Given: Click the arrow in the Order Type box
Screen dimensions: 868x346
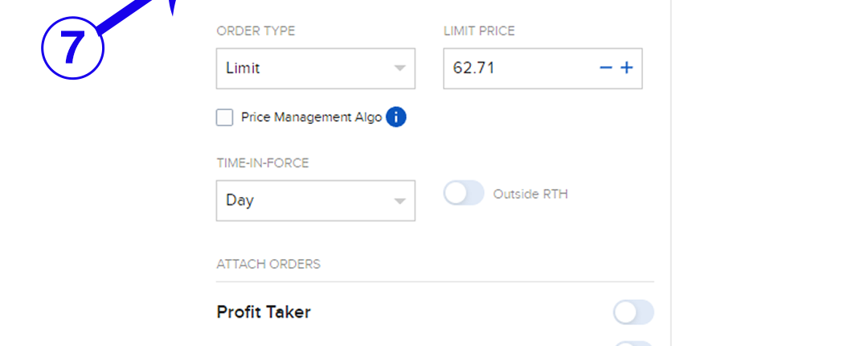Looking at the screenshot, I should 400,68.
